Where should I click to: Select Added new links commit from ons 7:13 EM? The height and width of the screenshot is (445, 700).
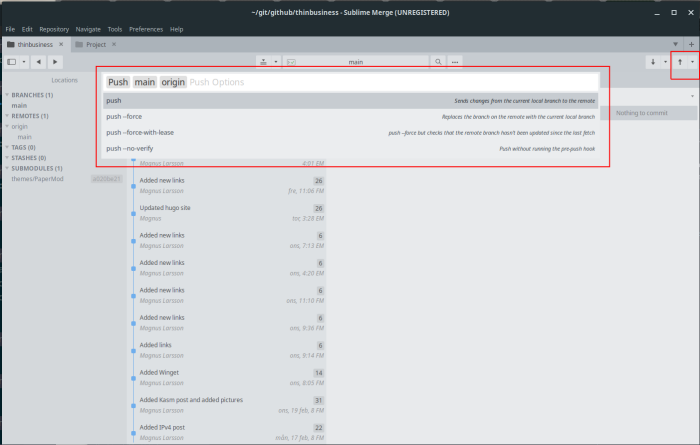[x=229, y=241]
